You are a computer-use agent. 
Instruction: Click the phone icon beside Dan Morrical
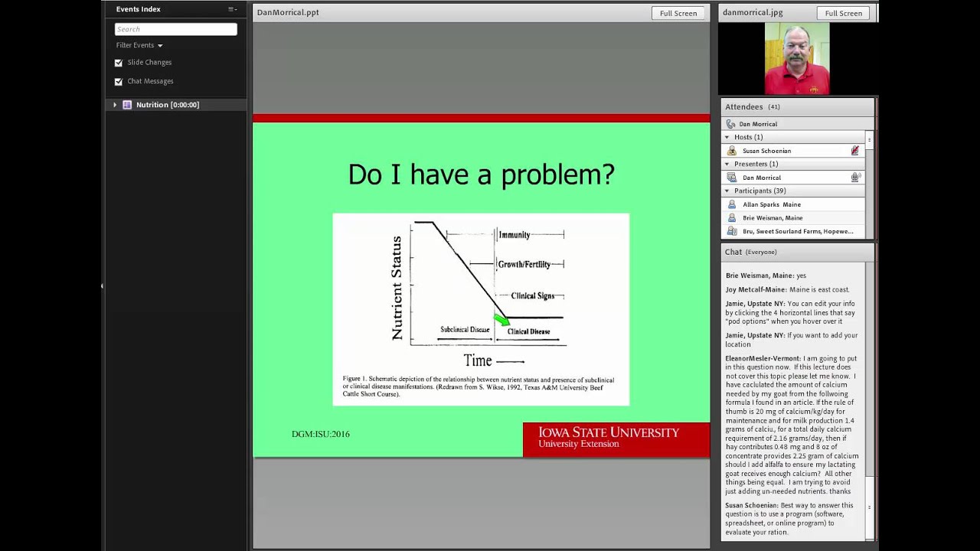coord(730,124)
